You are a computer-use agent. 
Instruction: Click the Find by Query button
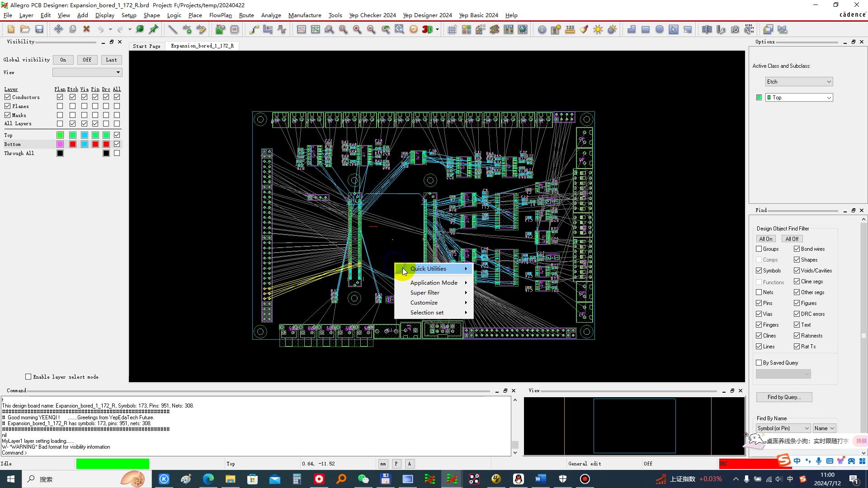pyautogui.click(x=783, y=397)
